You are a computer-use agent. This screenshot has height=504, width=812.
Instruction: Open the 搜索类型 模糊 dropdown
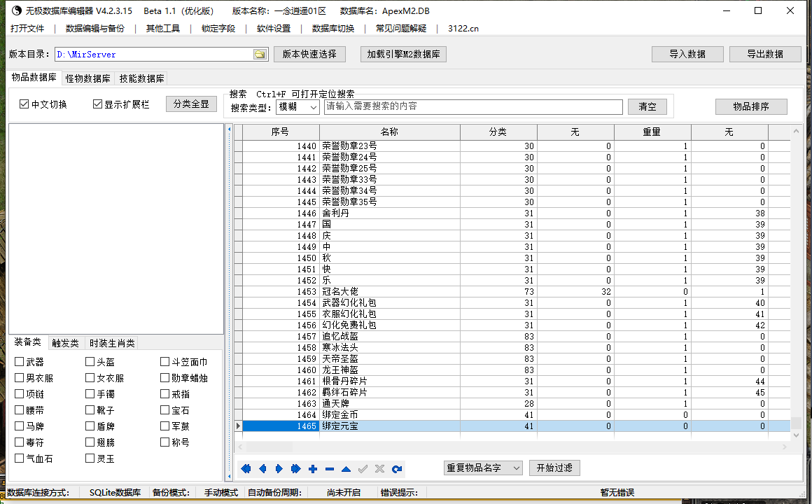point(297,107)
